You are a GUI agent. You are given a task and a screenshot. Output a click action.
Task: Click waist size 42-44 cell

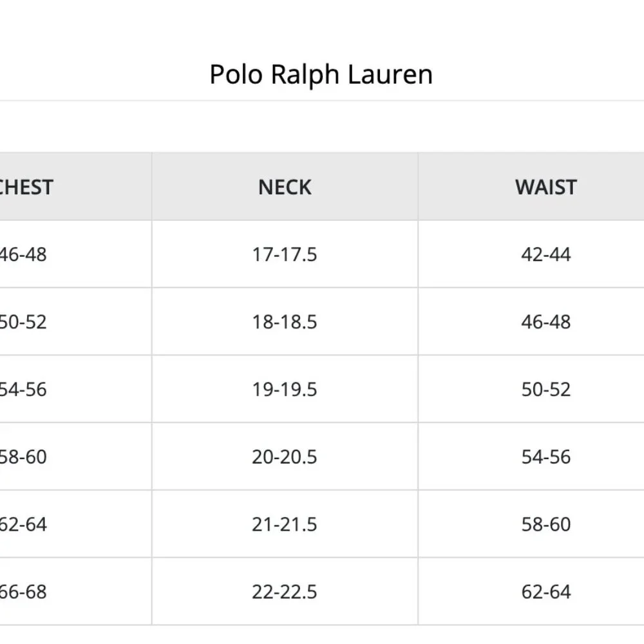tap(531, 254)
